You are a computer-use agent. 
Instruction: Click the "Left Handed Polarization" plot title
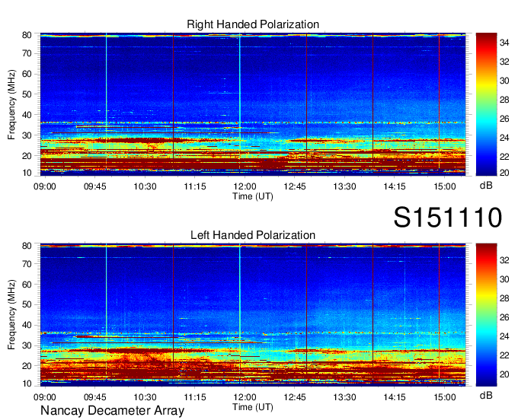(x=253, y=235)
